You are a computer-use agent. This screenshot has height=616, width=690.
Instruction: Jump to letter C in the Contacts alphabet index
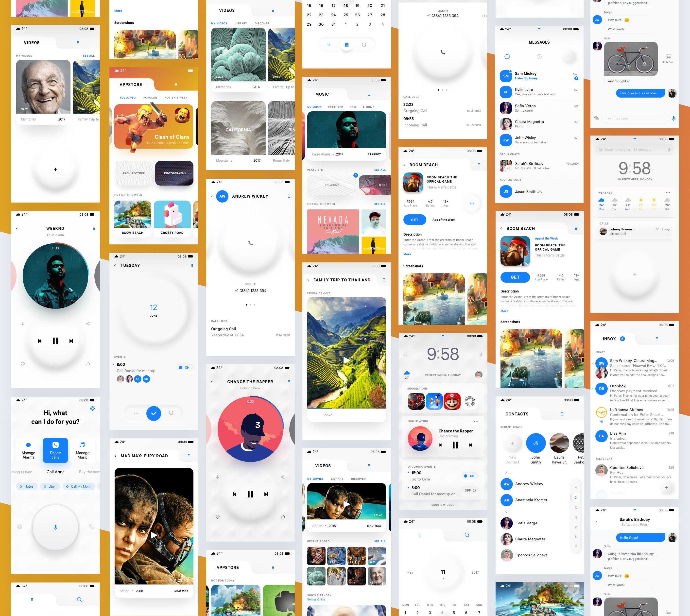[576, 497]
